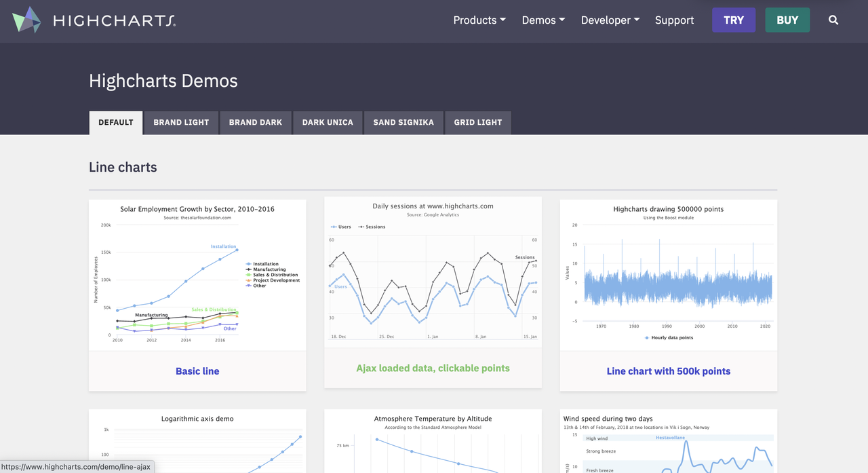This screenshot has width=868, height=473.
Task: Click the Source: Google Analytics subtitle
Action: pyautogui.click(x=433, y=214)
